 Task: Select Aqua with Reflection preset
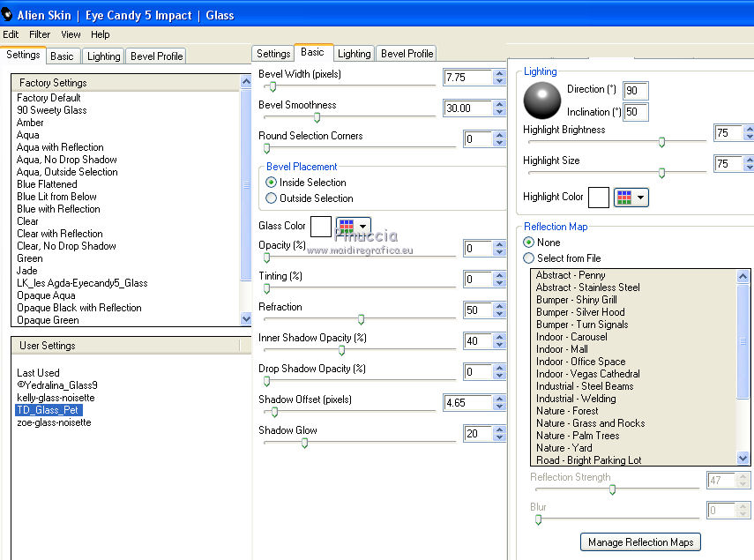[x=60, y=147]
